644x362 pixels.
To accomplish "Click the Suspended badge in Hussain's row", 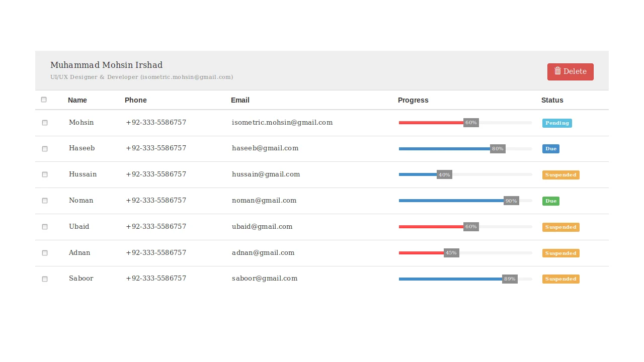I will click(x=560, y=175).
